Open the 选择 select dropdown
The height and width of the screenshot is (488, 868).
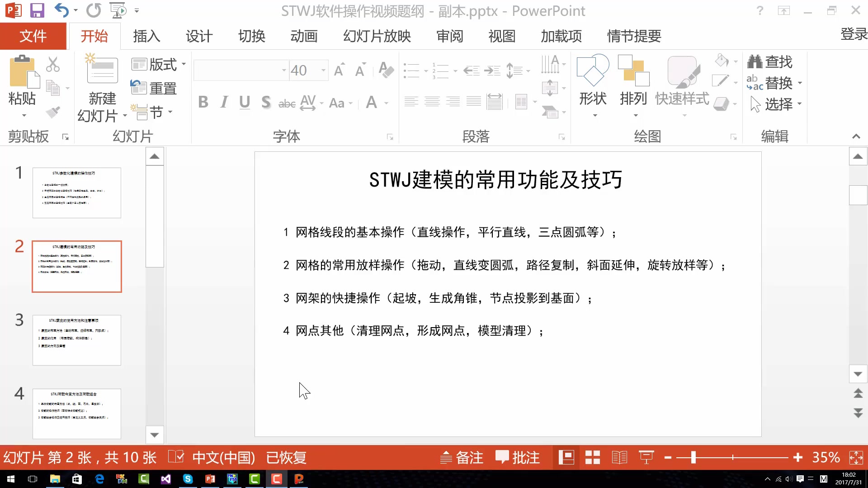(776, 104)
